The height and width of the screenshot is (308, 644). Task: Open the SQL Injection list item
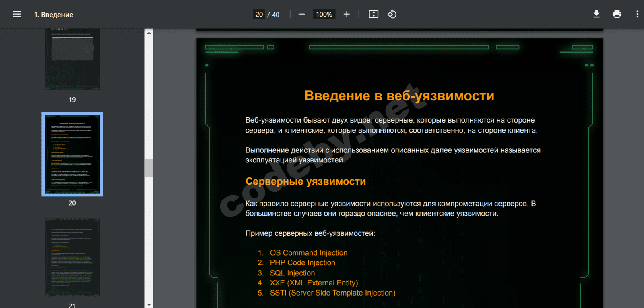click(x=292, y=273)
